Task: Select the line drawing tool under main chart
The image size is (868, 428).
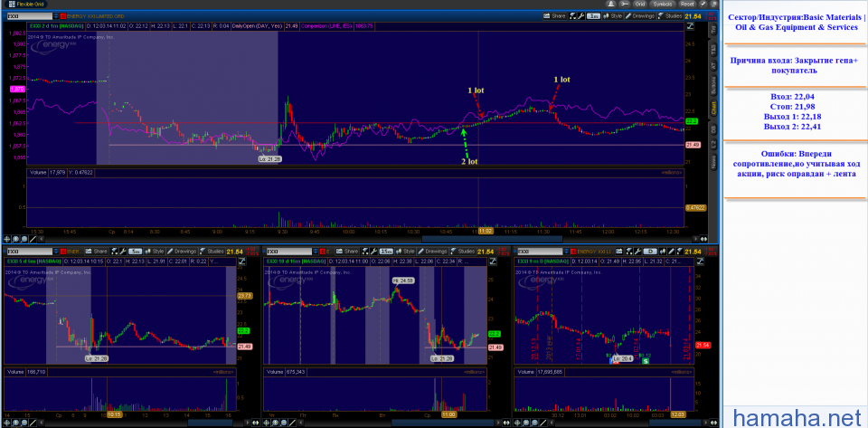Action: coord(33,239)
